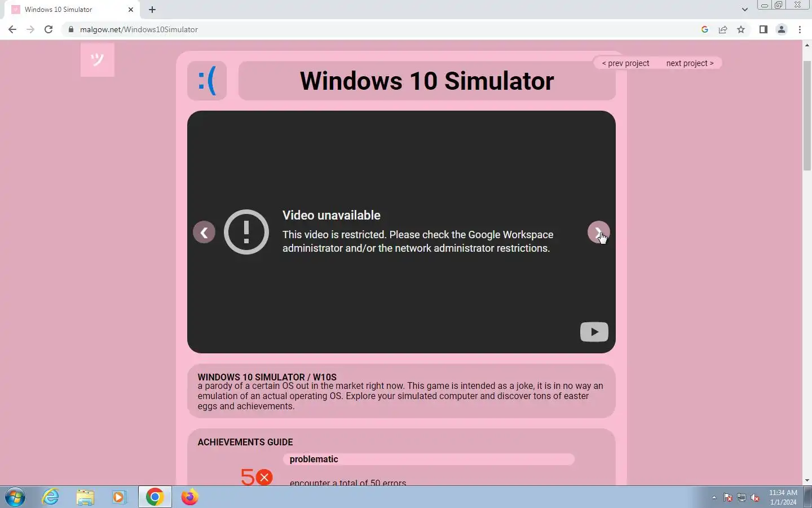Launch Internet Explorer from taskbar
This screenshot has height=508, width=812.
(51, 497)
